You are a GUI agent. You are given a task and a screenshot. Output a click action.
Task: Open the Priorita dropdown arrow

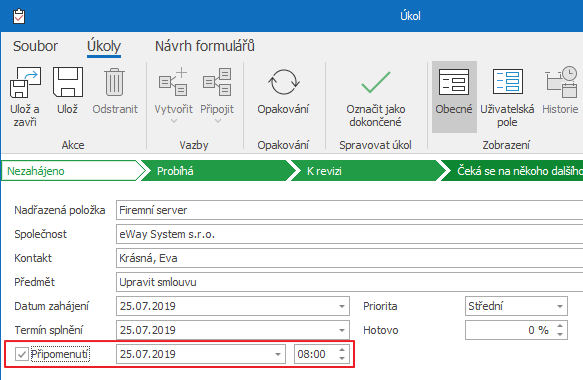point(560,307)
